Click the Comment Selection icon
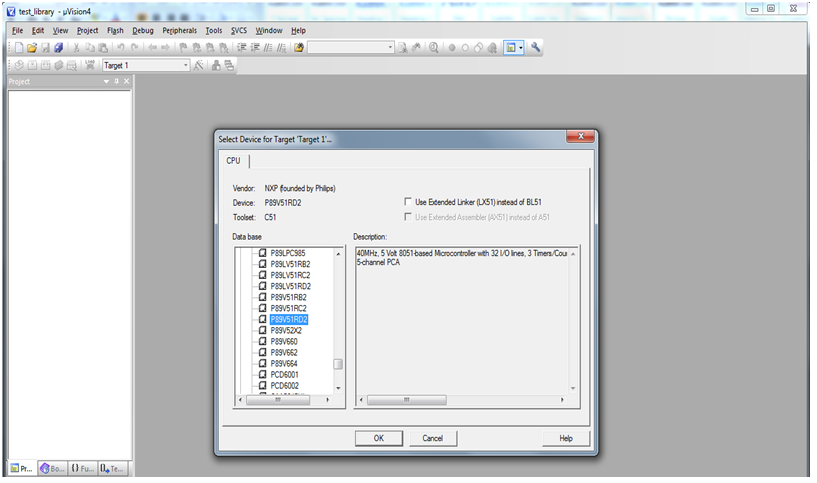 [x=268, y=48]
